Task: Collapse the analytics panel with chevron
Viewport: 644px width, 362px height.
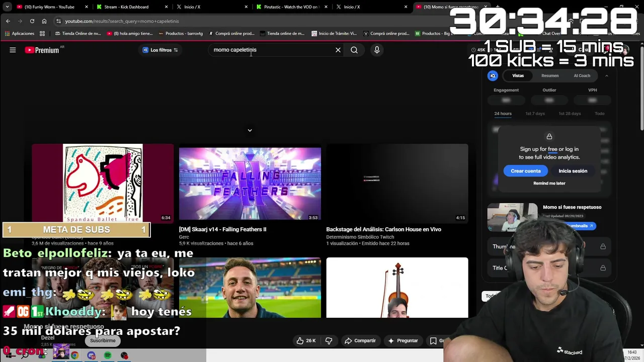Action: [606, 75]
